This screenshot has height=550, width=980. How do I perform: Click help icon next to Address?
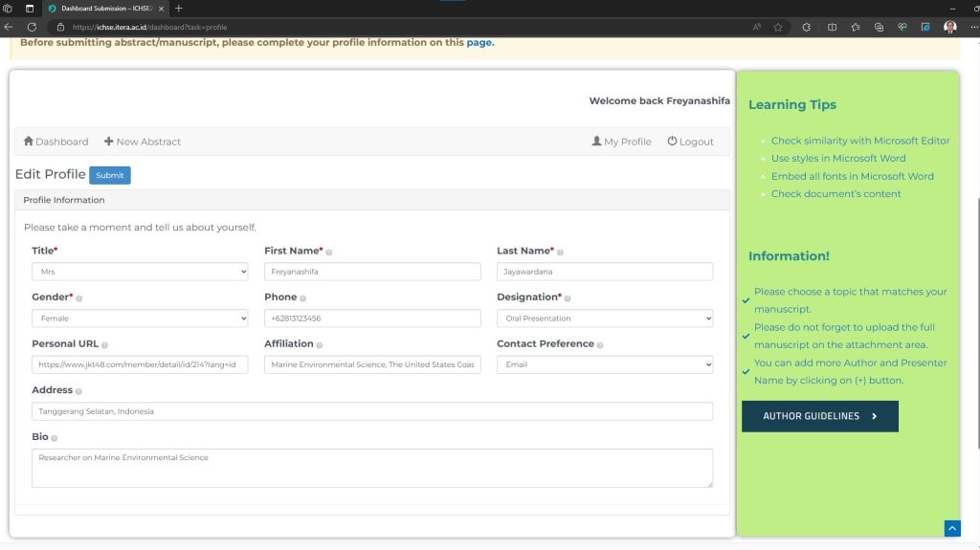click(x=78, y=391)
